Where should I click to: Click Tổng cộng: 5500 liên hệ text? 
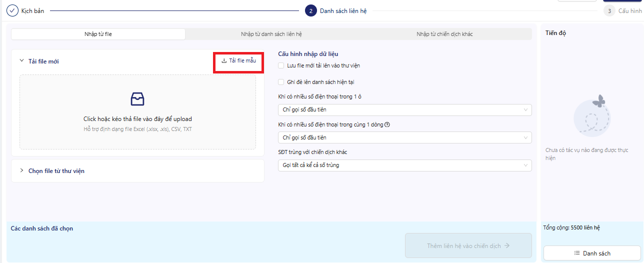tap(571, 227)
